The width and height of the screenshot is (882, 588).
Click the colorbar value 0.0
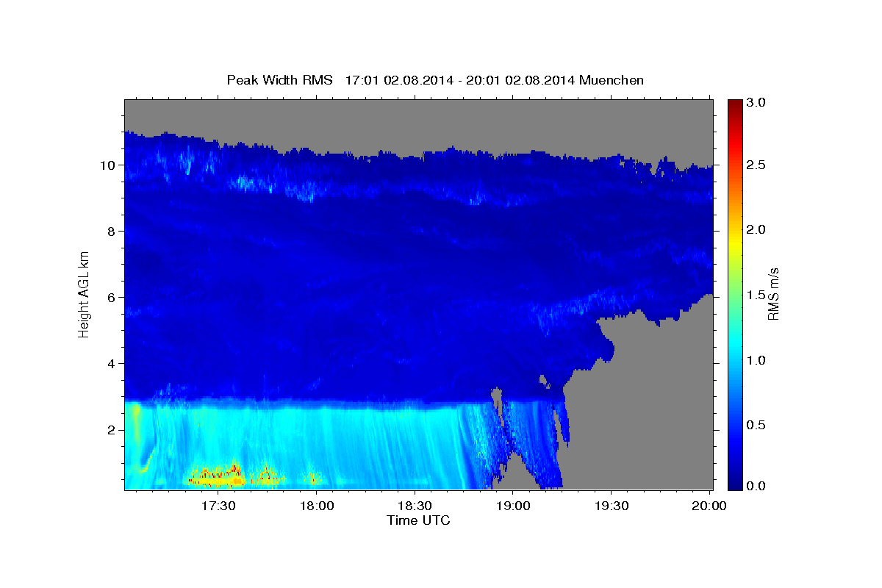pos(756,486)
